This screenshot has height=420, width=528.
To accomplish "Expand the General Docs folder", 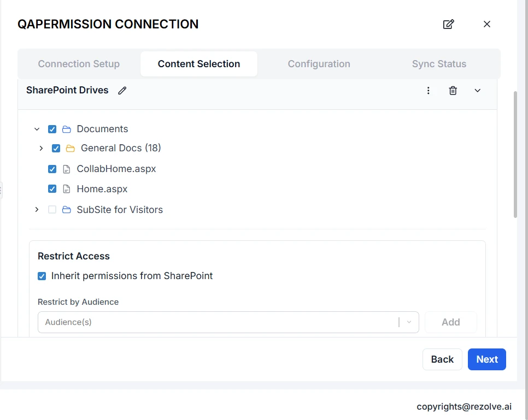I will coord(41,149).
